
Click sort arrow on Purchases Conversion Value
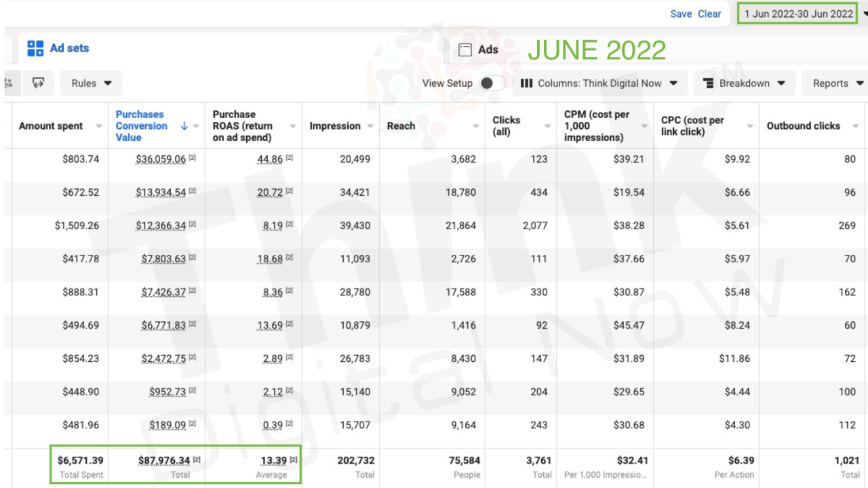click(x=184, y=126)
